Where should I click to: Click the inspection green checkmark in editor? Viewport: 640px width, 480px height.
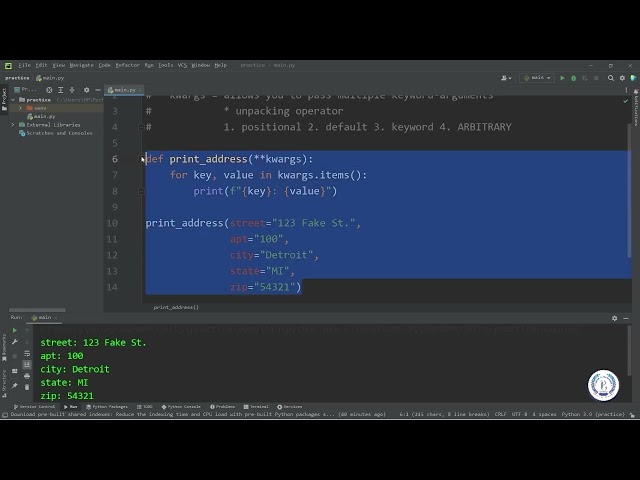click(625, 101)
